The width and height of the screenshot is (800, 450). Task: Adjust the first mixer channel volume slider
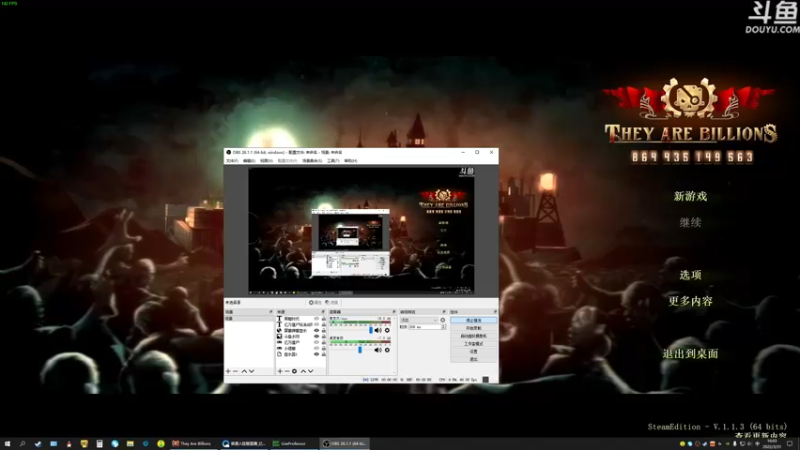pos(371,330)
